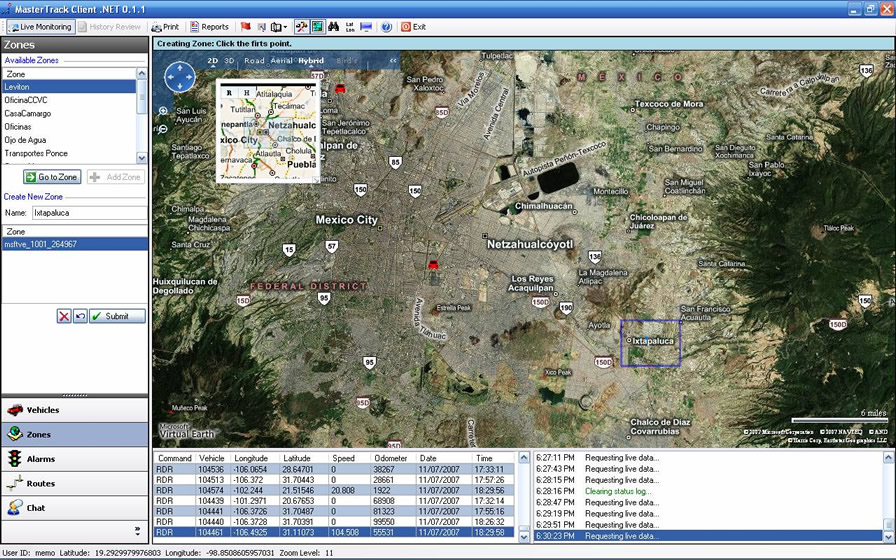This screenshot has height=560, width=896.
Task: Click the H button in the mini map
Action: [x=247, y=93]
